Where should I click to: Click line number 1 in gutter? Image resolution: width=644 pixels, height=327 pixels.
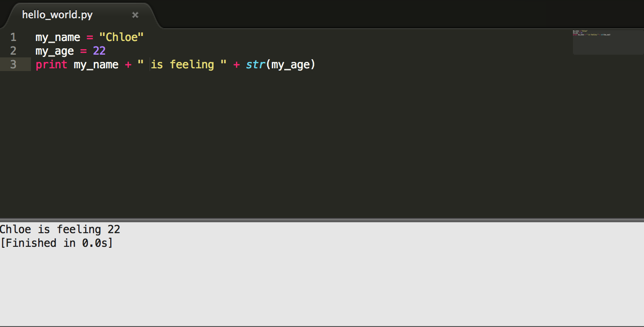click(13, 37)
